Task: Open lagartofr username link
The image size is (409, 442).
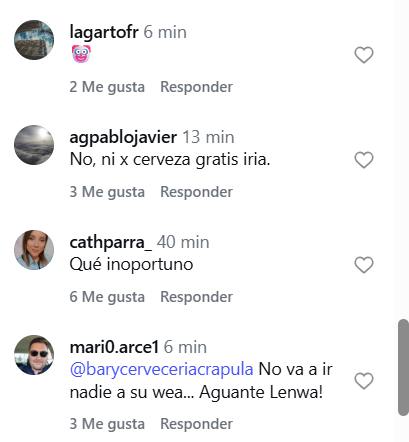Action: (104, 32)
